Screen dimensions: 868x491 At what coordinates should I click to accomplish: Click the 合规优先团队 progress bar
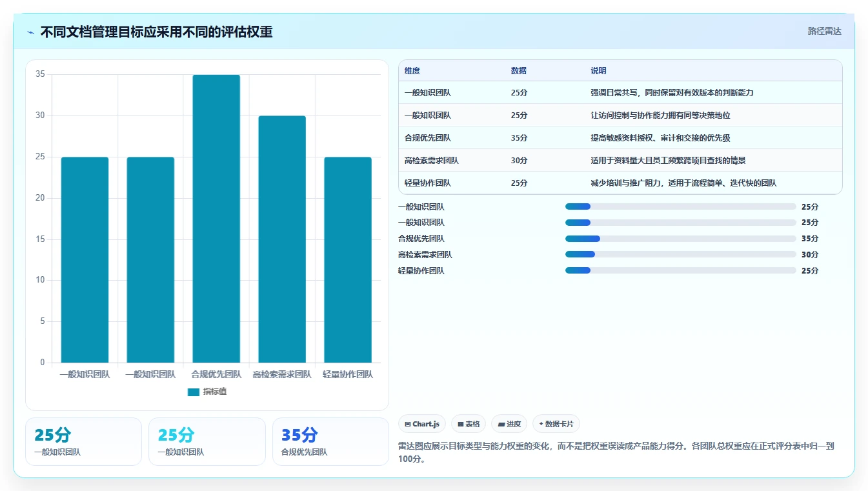click(680, 239)
